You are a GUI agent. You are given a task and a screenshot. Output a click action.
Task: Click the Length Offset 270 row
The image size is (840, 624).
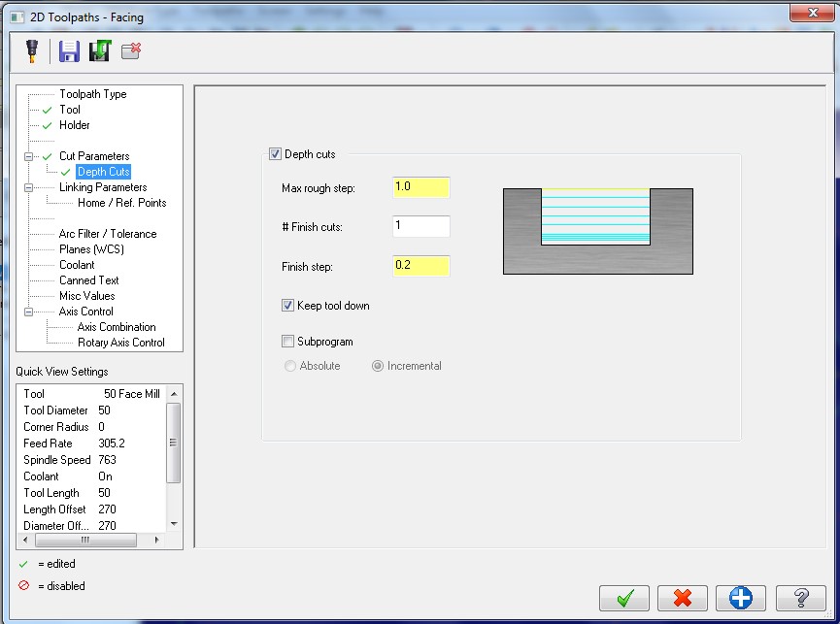coord(91,509)
